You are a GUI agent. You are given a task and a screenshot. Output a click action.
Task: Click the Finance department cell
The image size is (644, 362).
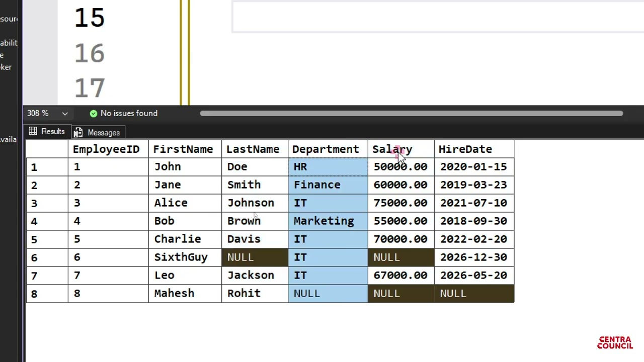pos(328,185)
